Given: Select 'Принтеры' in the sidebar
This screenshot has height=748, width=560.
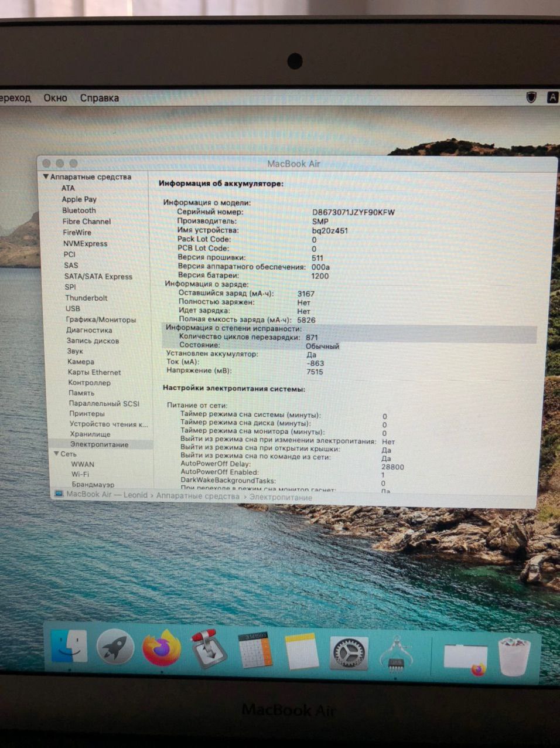Looking at the screenshot, I should (x=87, y=413).
